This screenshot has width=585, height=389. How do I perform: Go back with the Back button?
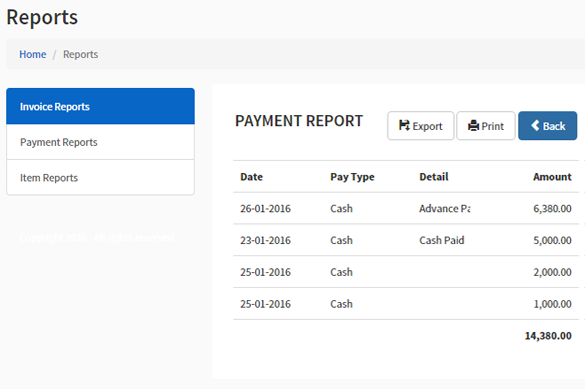coord(547,126)
